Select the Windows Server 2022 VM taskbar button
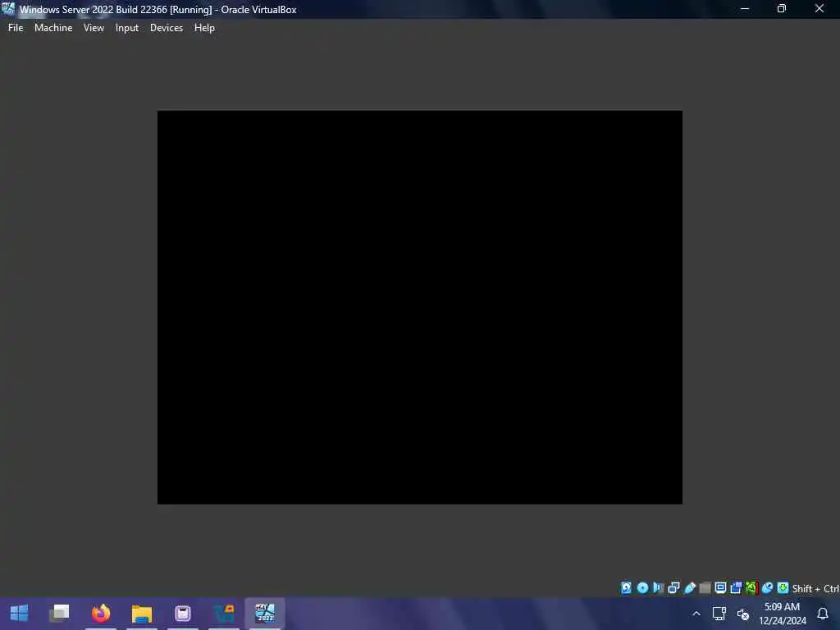This screenshot has width=840, height=630. pos(265,613)
